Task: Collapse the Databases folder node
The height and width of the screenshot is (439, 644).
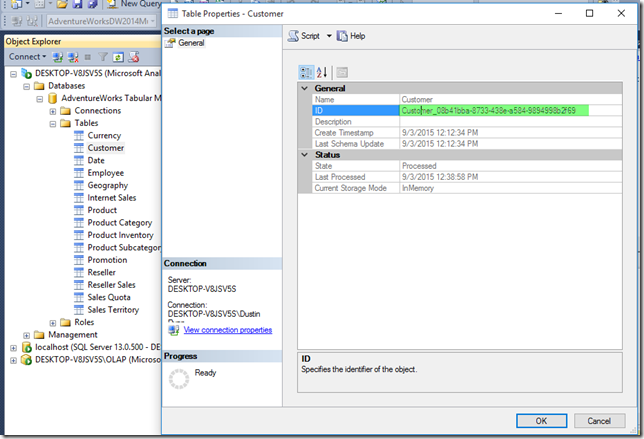Action: coord(26,87)
